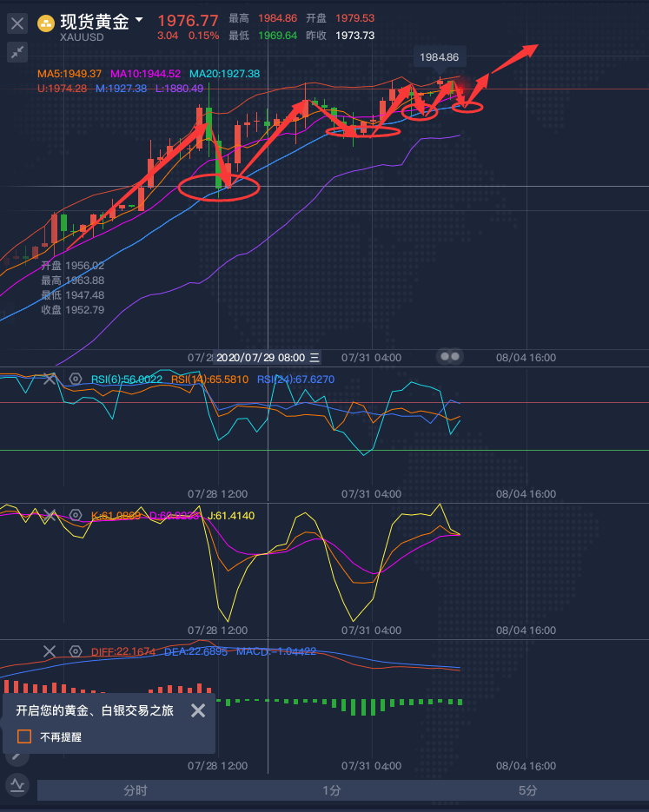The height and width of the screenshot is (812, 649).
Task: Dismiss the 开启您的黄金、白银交易之旅 popup
Action: (x=198, y=710)
